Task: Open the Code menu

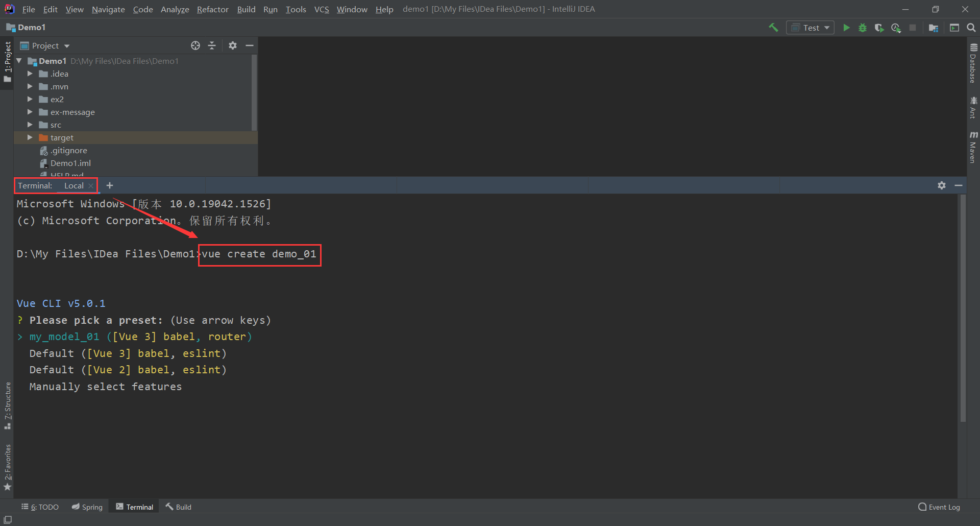Action: click(143, 9)
